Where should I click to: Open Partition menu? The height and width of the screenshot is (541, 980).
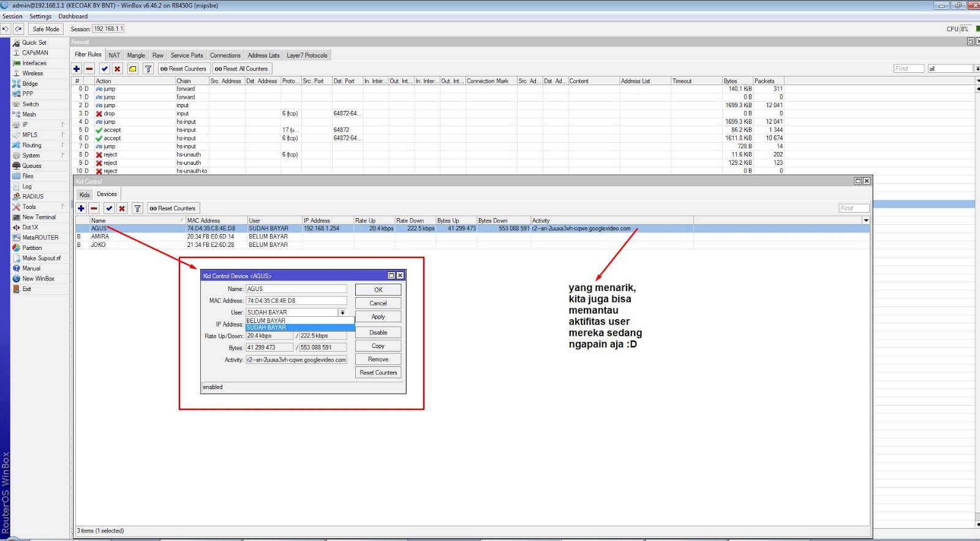point(32,248)
